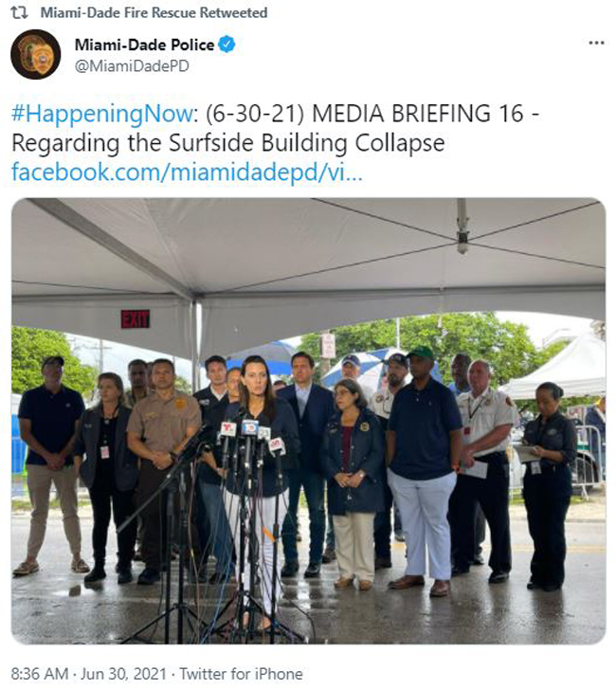Image resolution: width=616 pixels, height=690 pixels.
Task: Click the blue verified badge
Action: [x=227, y=45]
